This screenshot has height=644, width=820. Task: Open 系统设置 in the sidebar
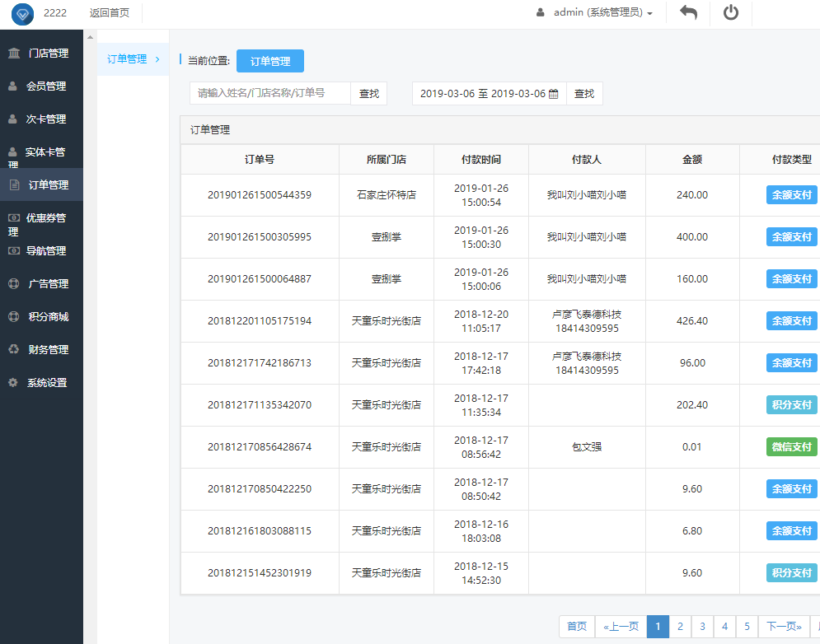41,383
